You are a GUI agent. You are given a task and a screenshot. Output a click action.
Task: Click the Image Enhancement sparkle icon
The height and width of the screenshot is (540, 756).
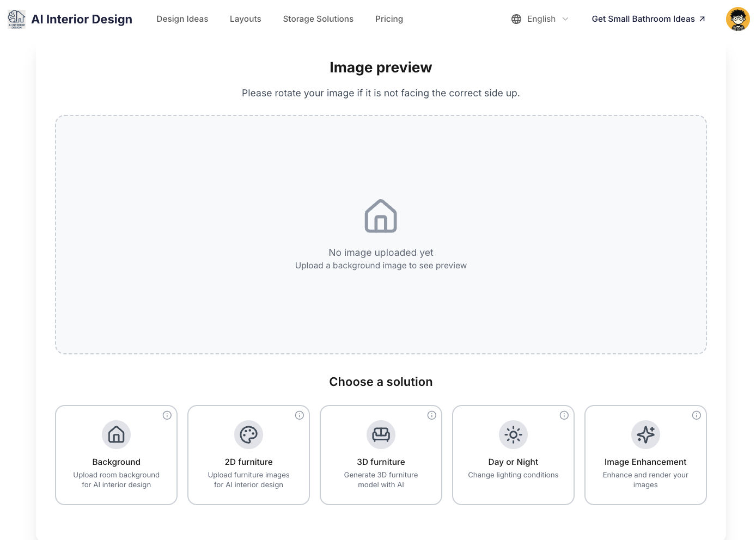point(645,434)
